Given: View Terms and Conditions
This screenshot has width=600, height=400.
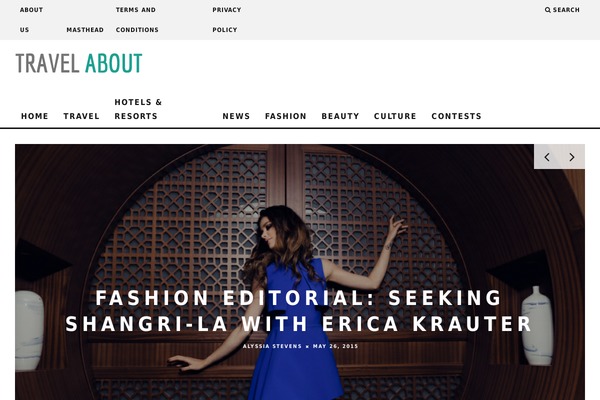Looking at the screenshot, I should [137, 20].
